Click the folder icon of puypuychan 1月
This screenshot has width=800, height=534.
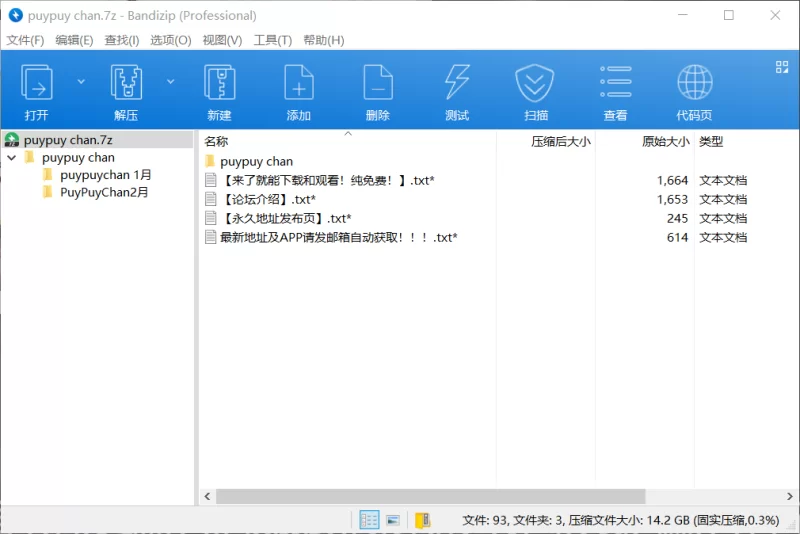pyautogui.click(x=47, y=175)
